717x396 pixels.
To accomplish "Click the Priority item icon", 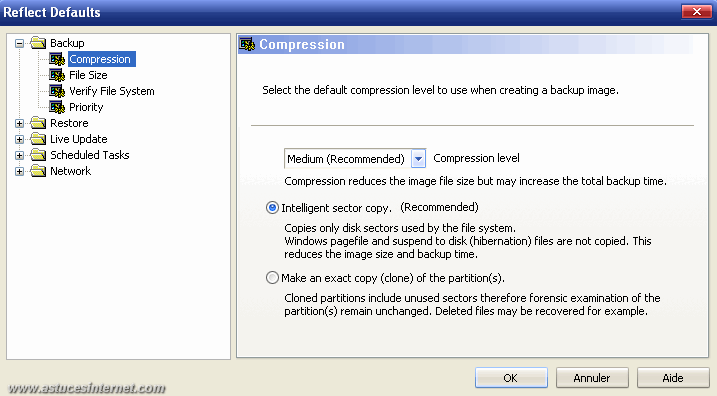I will coord(57,107).
